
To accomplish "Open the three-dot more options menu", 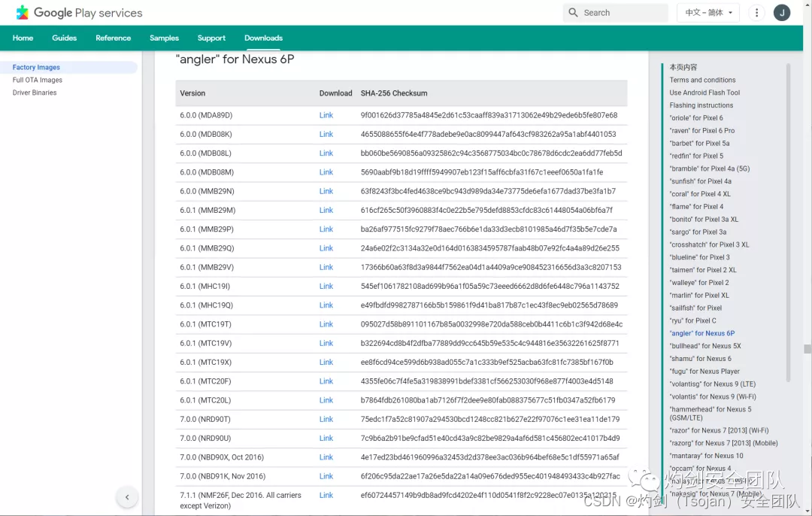I will pos(756,13).
